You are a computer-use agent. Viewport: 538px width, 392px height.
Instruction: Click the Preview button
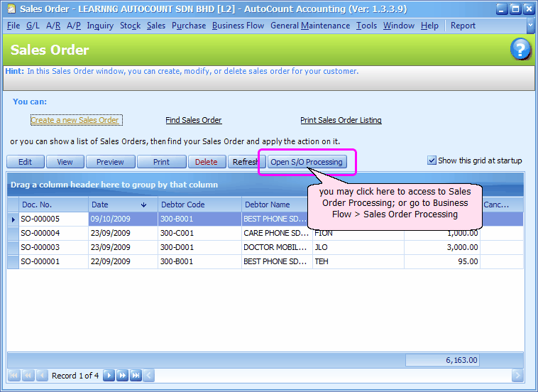point(110,162)
